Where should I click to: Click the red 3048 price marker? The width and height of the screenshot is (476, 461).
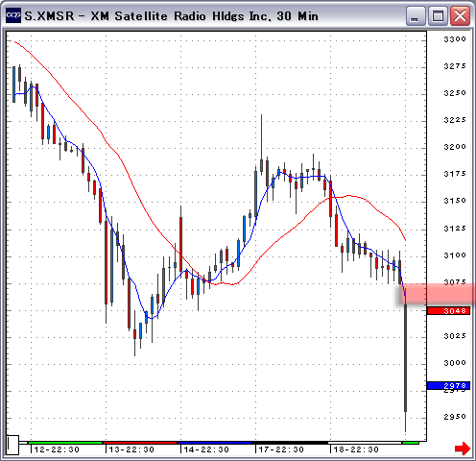click(448, 311)
